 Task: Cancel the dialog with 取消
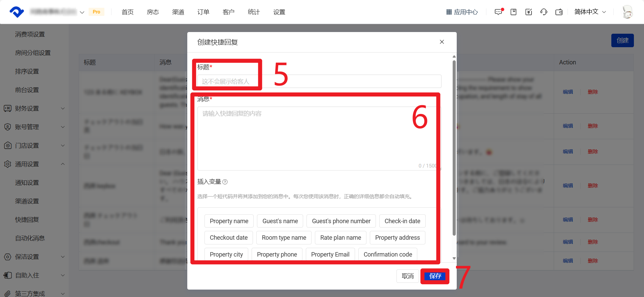pos(408,276)
